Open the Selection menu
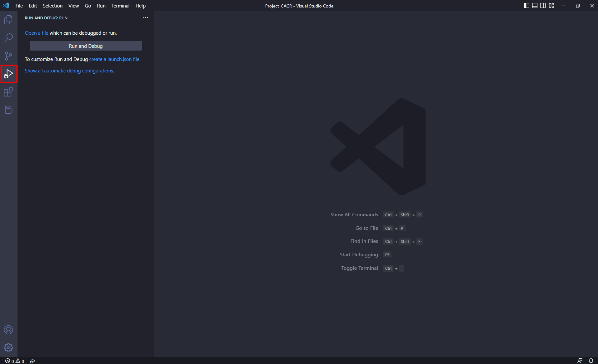The width and height of the screenshot is (598, 364). tap(52, 6)
